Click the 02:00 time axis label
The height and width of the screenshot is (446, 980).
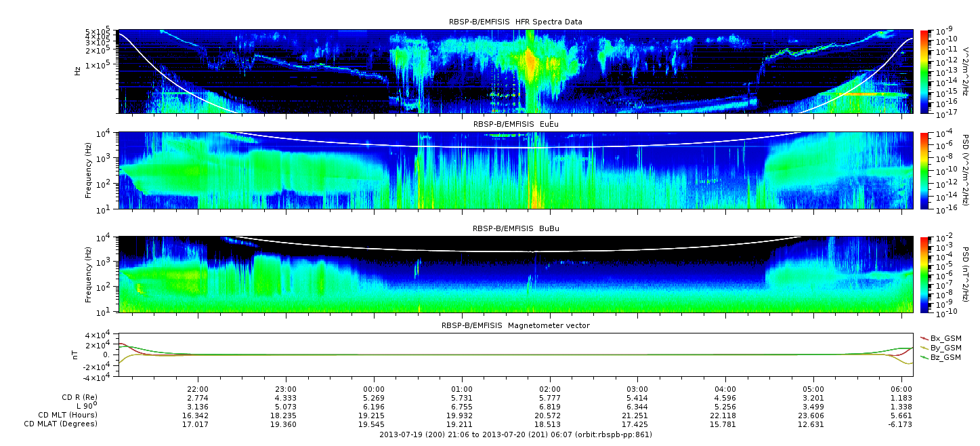coord(550,389)
